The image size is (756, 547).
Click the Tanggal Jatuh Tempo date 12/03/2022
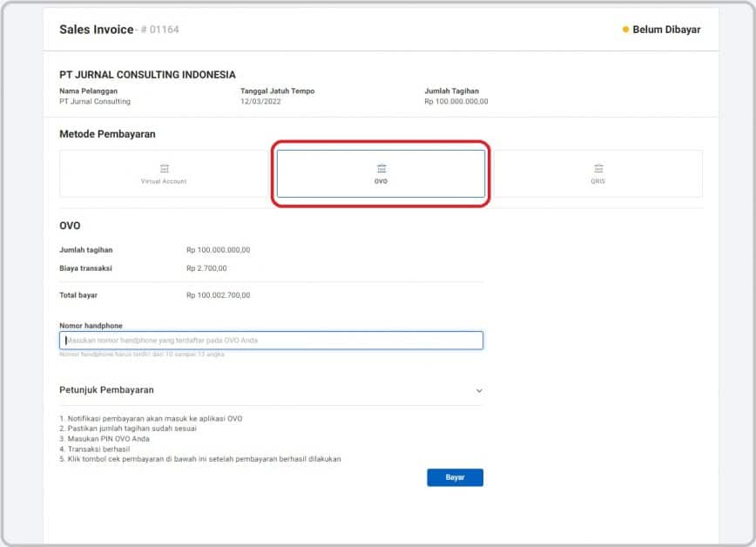point(260,101)
